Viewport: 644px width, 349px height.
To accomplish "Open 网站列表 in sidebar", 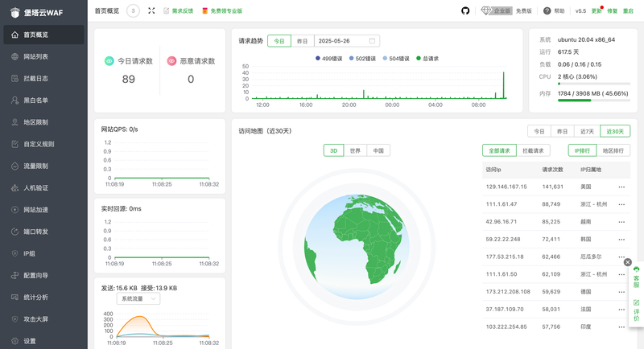I will pyautogui.click(x=43, y=56).
